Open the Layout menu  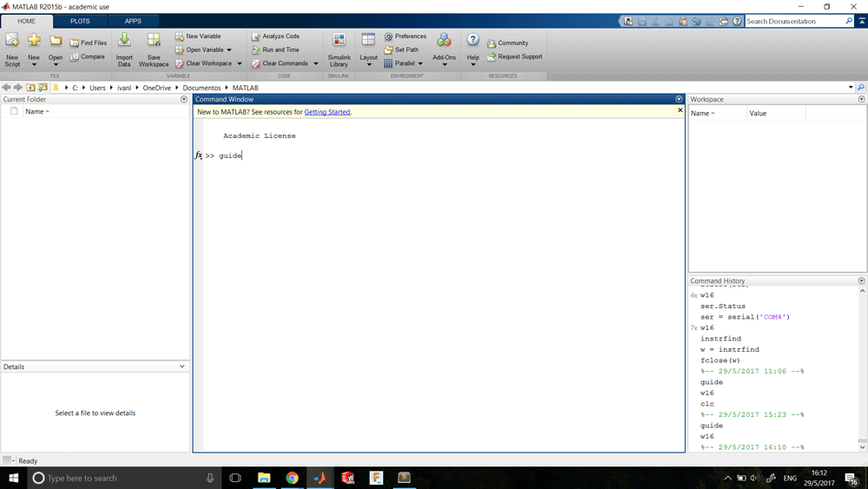pyautogui.click(x=368, y=50)
